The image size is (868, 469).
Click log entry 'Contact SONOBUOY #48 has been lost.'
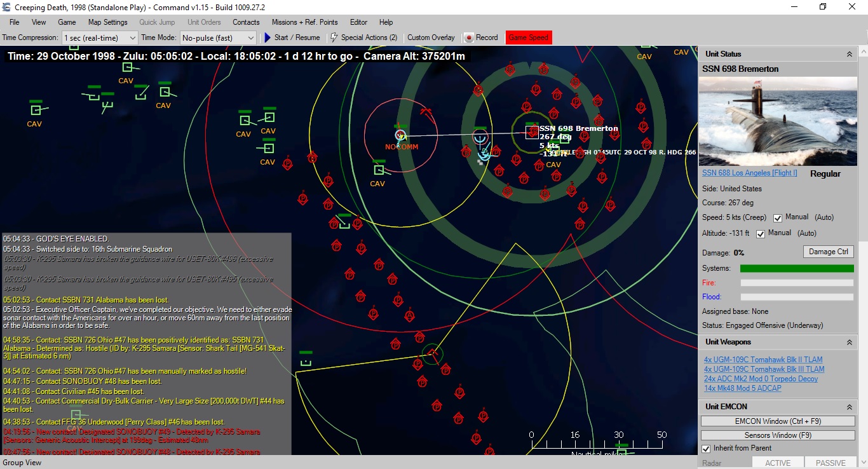[x=83, y=381]
